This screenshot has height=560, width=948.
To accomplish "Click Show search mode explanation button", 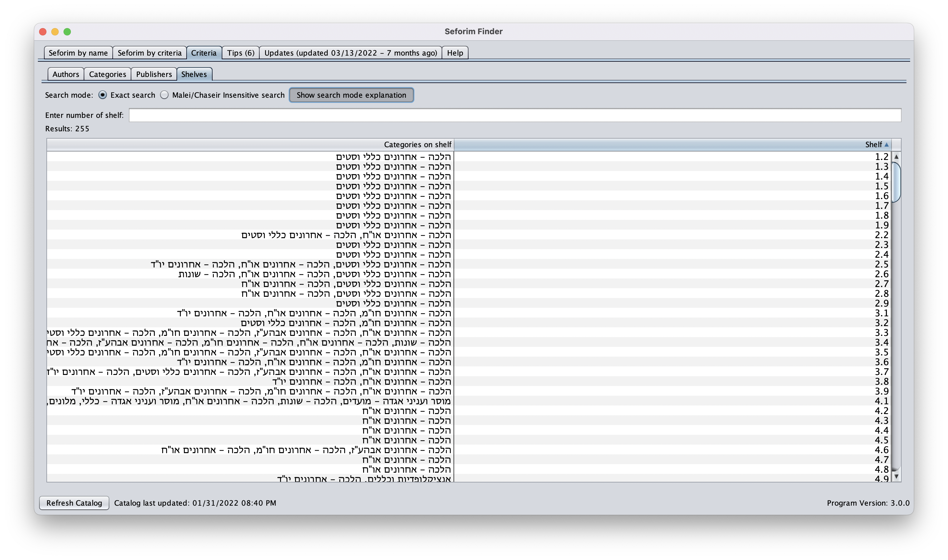I will click(x=351, y=95).
